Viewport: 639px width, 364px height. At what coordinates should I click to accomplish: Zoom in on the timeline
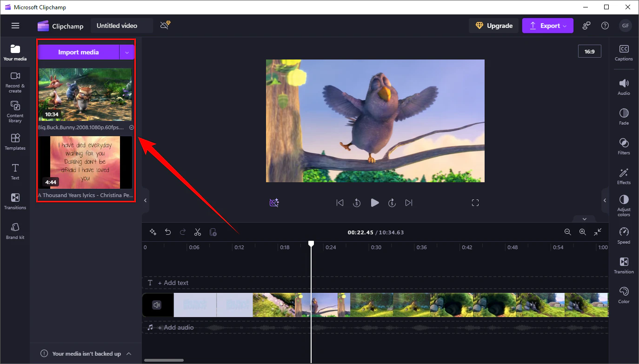[x=582, y=232]
